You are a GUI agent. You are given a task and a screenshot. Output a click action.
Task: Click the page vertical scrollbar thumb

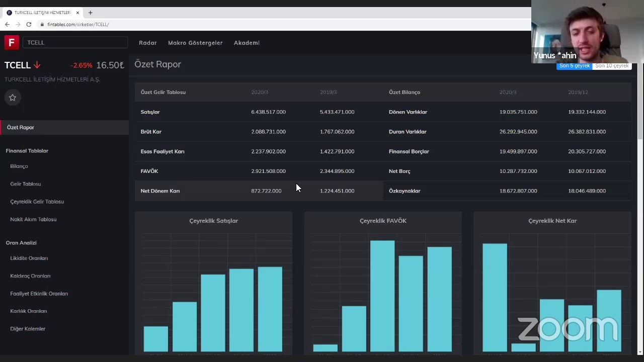(x=640, y=102)
